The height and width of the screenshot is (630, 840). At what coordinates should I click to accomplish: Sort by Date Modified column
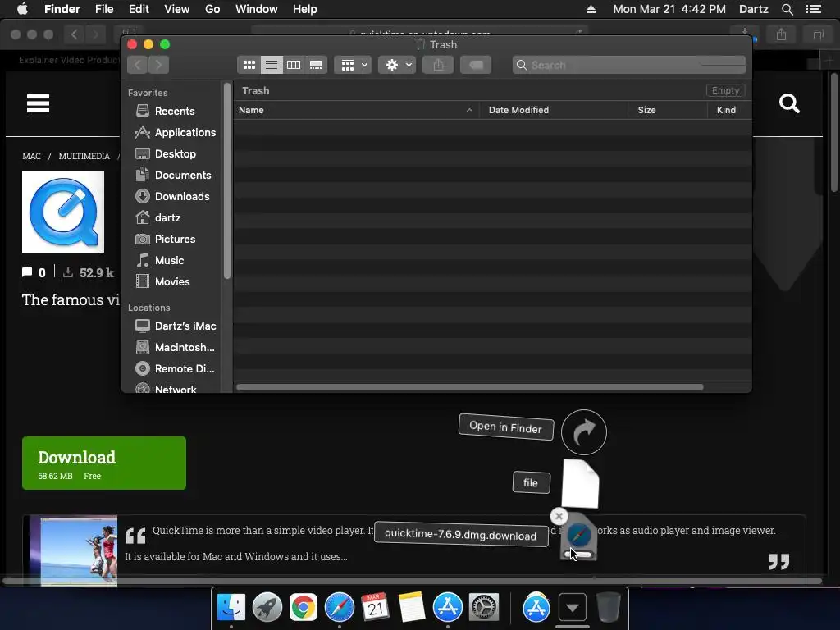coord(554,110)
